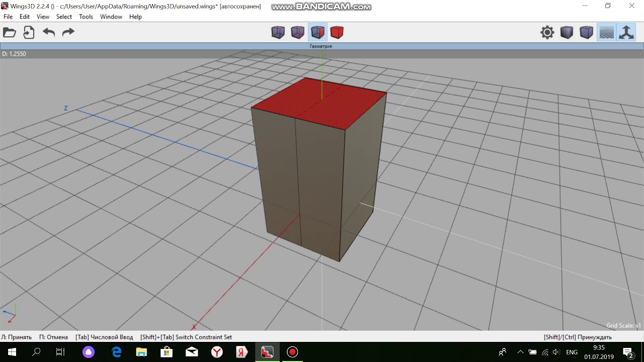Open Microsoft Edge from taskbar
The height and width of the screenshot is (362, 644).
click(x=117, y=352)
